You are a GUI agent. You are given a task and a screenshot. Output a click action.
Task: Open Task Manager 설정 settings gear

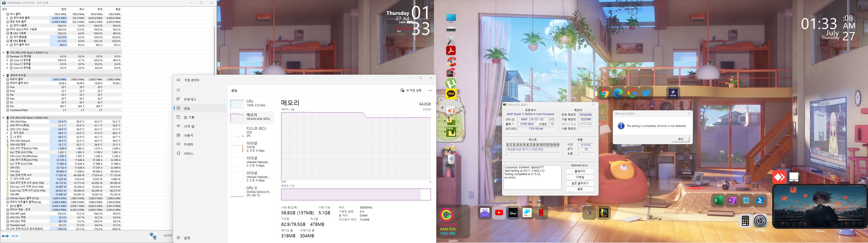(x=179, y=238)
